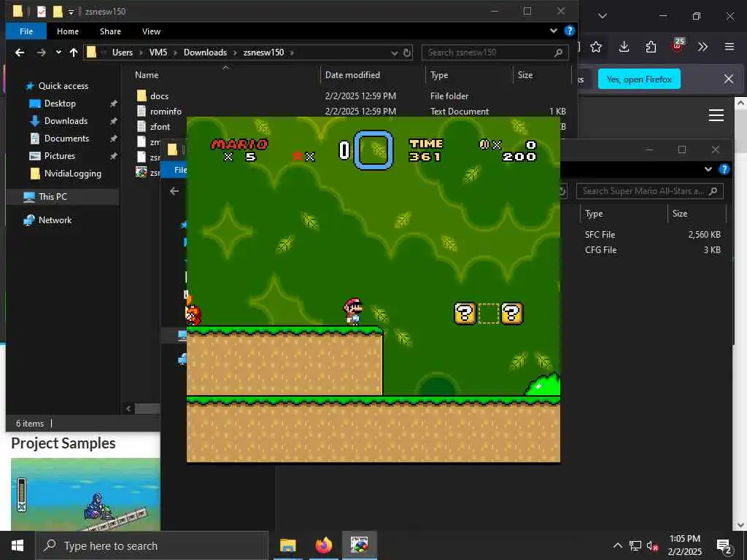Image resolution: width=747 pixels, height=560 pixels.
Task: Open Firefox downloads panel
Action: (x=624, y=47)
